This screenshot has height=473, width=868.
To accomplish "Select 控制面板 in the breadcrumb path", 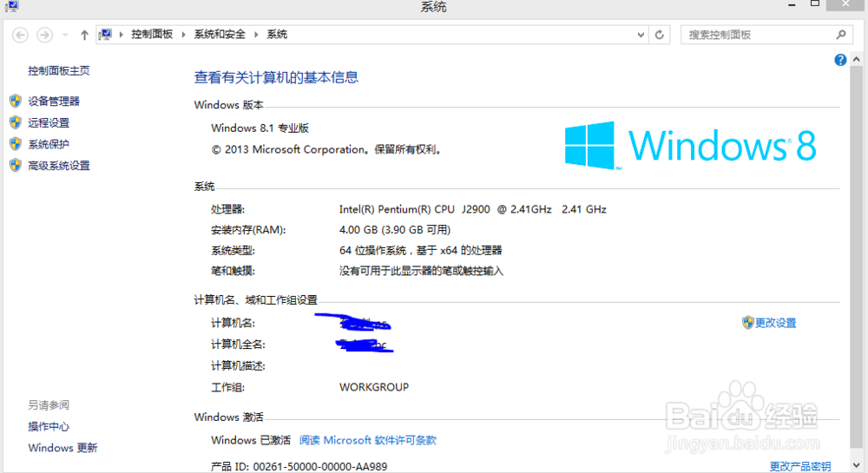I will tap(152, 35).
